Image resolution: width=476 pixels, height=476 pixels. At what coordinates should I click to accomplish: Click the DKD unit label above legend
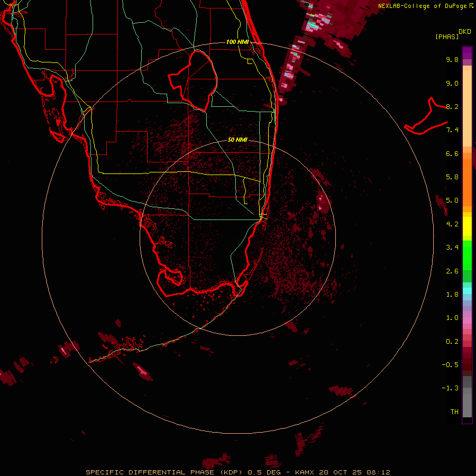pyautogui.click(x=464, y=32)
